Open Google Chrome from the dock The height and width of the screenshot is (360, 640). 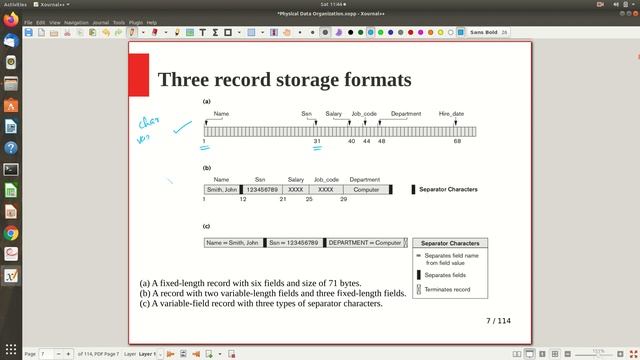[11, 233]
